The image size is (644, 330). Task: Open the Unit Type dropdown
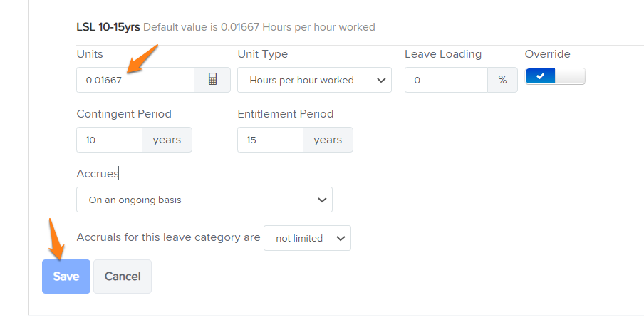(x=314, y=80)
